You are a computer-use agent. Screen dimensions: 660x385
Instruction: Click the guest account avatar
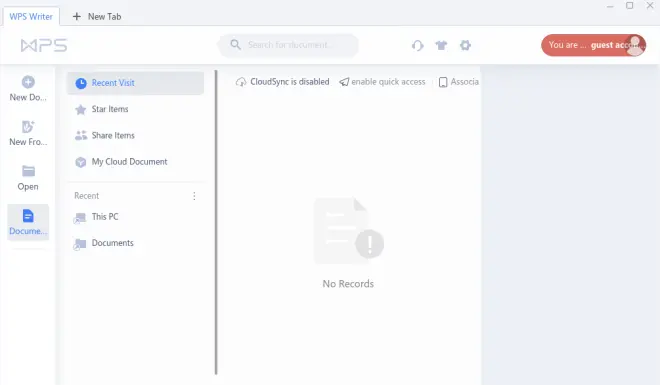point(635,45)
